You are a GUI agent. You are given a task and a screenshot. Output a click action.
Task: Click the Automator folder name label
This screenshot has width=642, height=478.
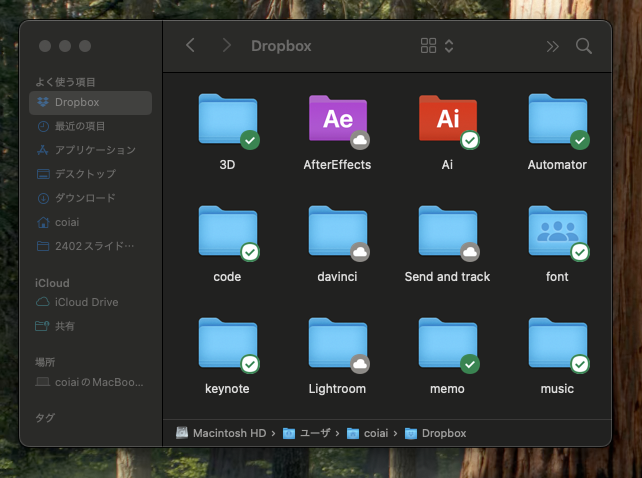coord(557,165)
